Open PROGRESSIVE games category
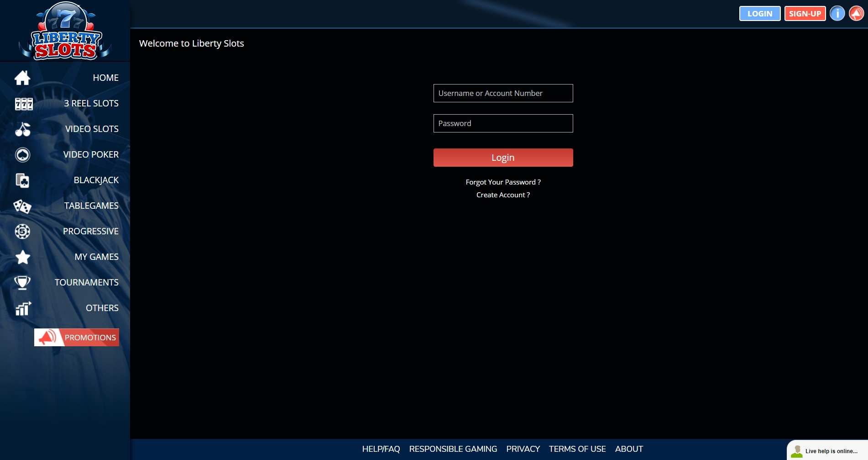 click(x=91, y=231)
